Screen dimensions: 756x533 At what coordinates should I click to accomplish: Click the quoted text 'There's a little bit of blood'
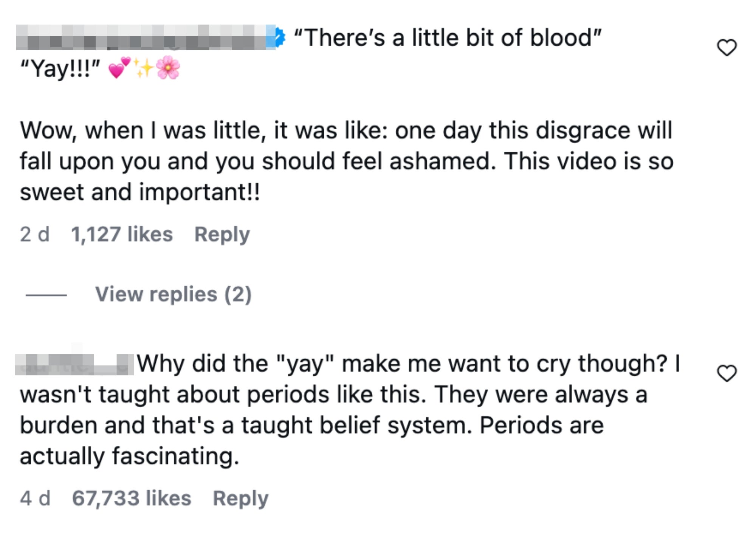[x=447, y=38]
